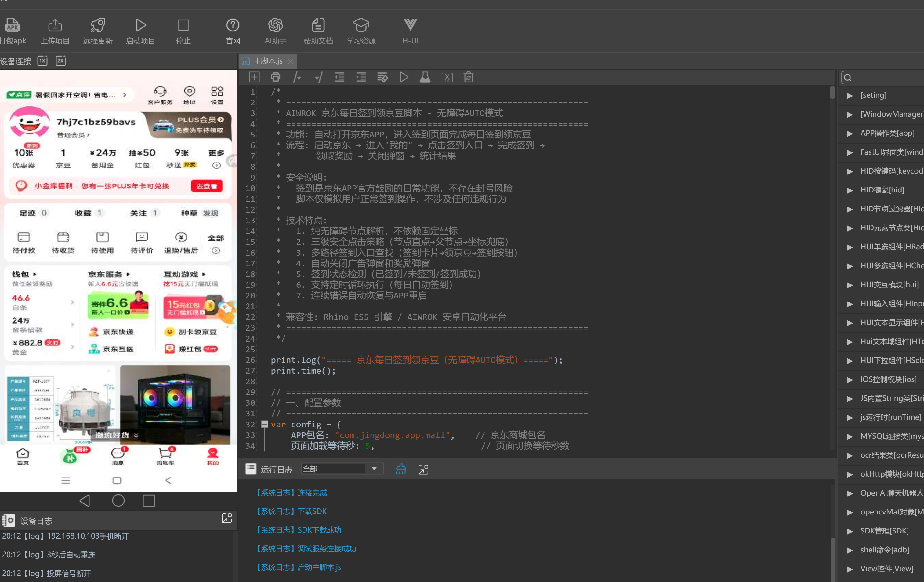Clear run log with the broom icon
The width and height of the screenshot is (924, 582).
tap(400, 469)
